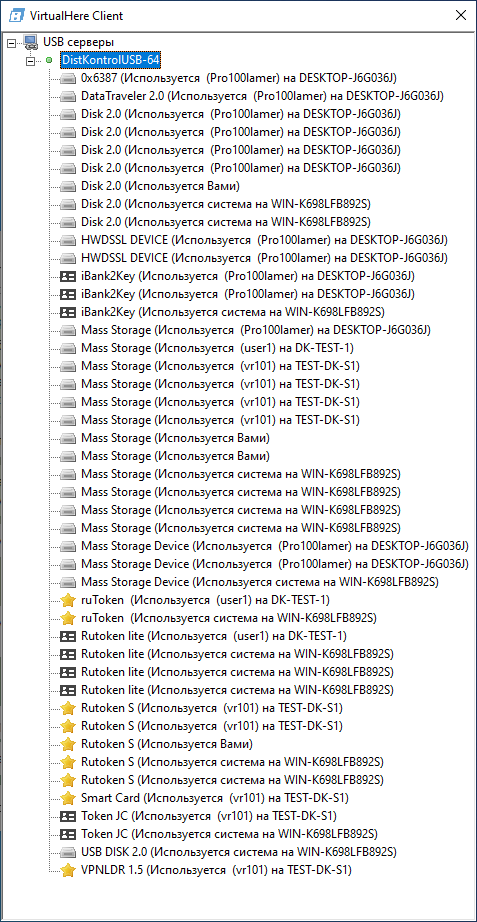This screenshot has width=477, height=922.
Task: Select Token JC used by vr101
Action: [x=209, y=816]
